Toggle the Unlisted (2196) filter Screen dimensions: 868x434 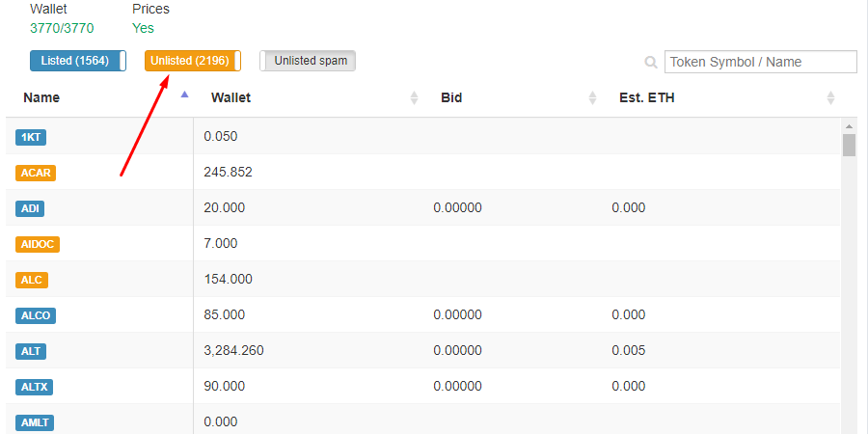193,61
